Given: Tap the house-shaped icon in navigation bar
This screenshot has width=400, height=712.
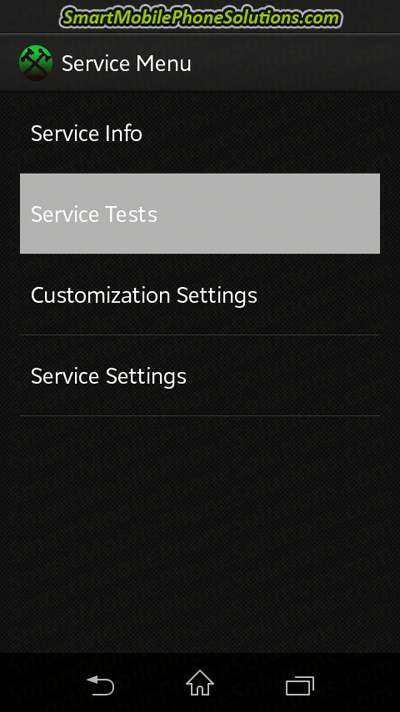Looking at the screenshot, I should [x=200, y=683].
